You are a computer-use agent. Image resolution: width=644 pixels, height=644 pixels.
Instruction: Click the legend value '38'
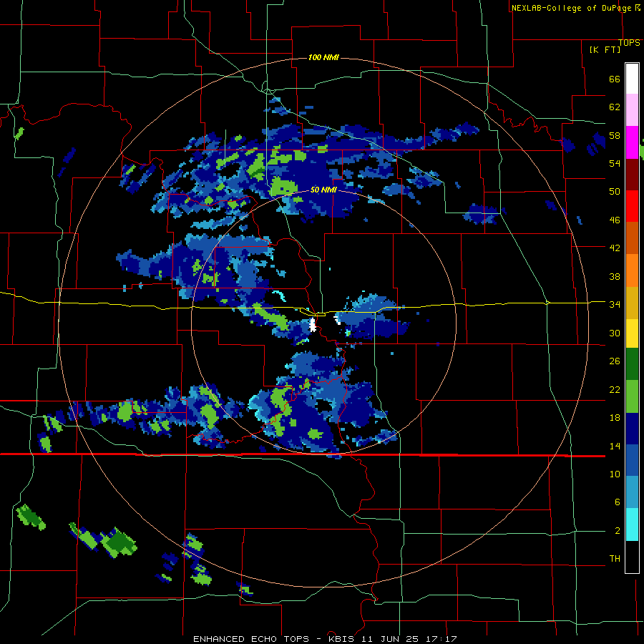click(615, 276)
